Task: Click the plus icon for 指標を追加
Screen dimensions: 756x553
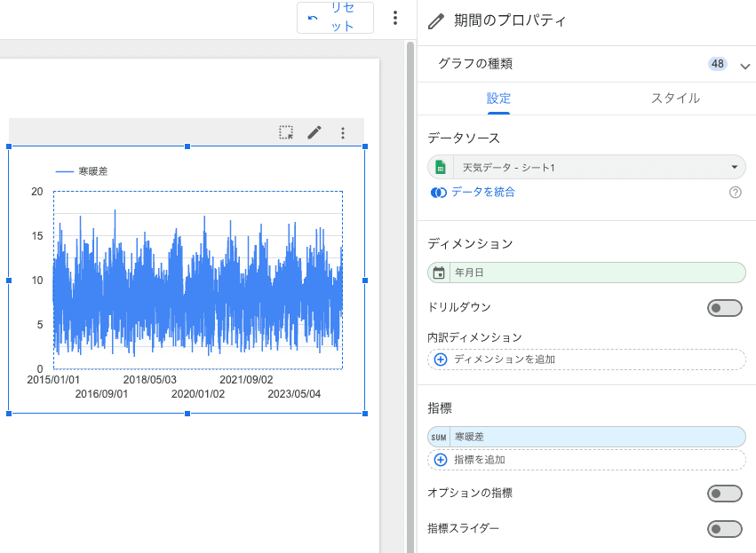Action: 441,460
